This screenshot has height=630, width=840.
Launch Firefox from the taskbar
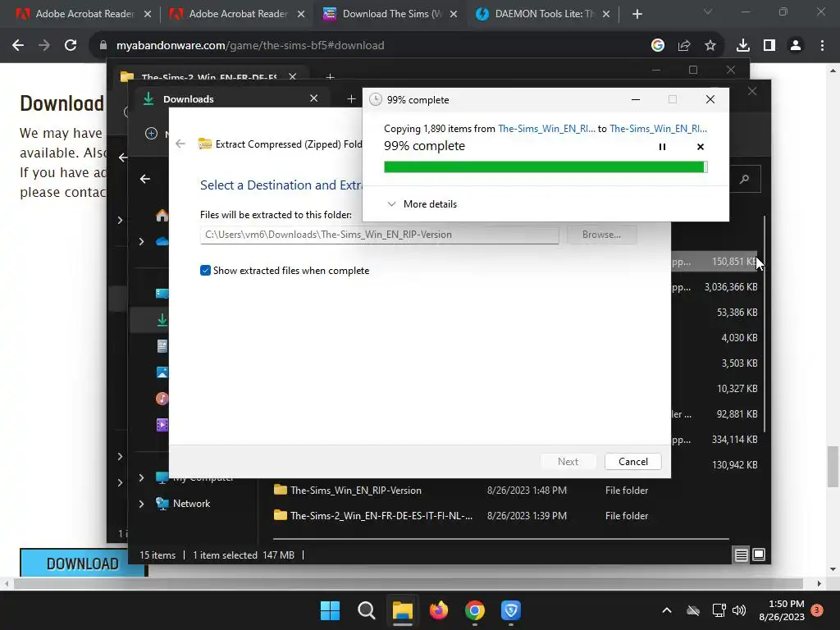[439, 610]
